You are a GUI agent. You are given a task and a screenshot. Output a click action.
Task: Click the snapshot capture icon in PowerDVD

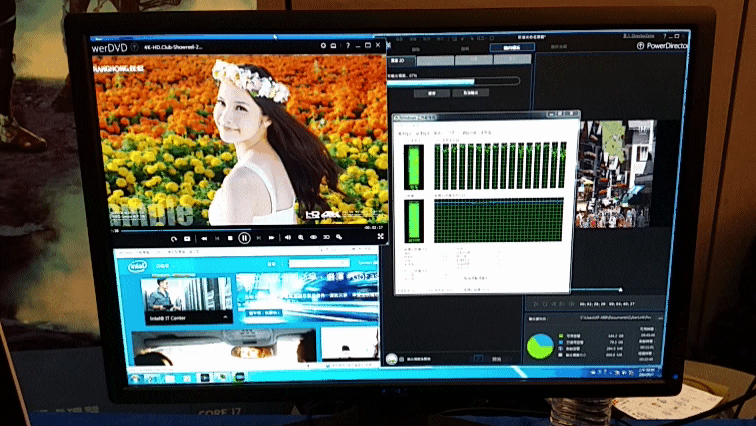click(187, 239)
